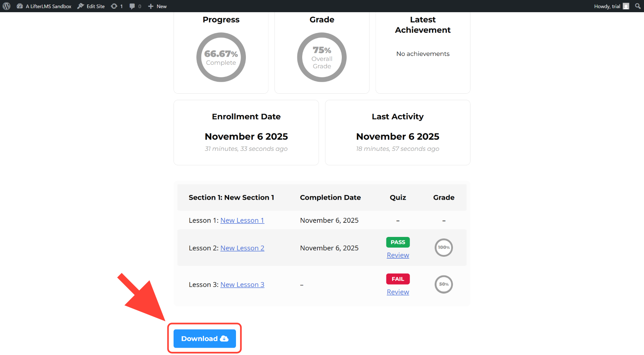644x355 pixels.
Task: Open the New Lesson 2 link
Action: 242,248
